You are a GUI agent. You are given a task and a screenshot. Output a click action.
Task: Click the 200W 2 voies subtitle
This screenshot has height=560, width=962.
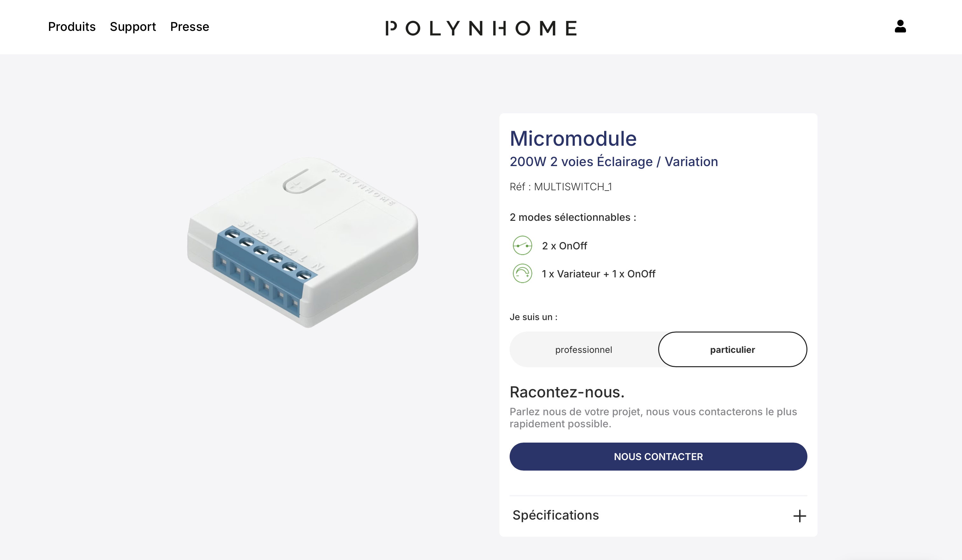pos(614,161)
